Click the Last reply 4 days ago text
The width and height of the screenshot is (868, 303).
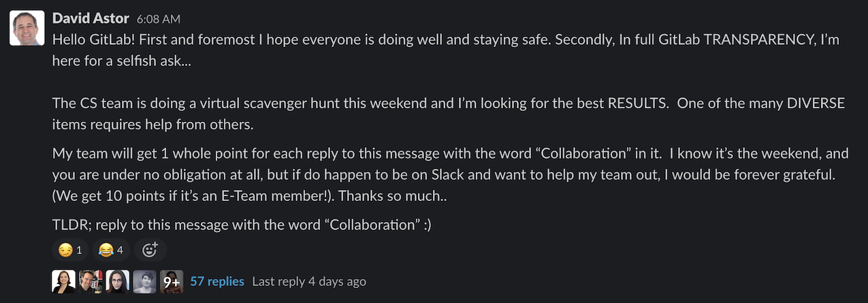point(309,281)
